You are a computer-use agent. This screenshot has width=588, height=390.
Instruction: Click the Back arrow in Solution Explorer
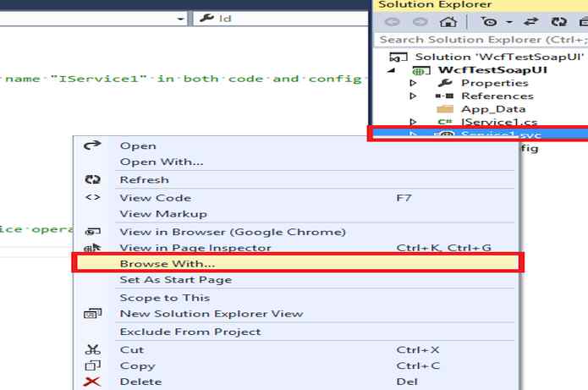point(393,22)
